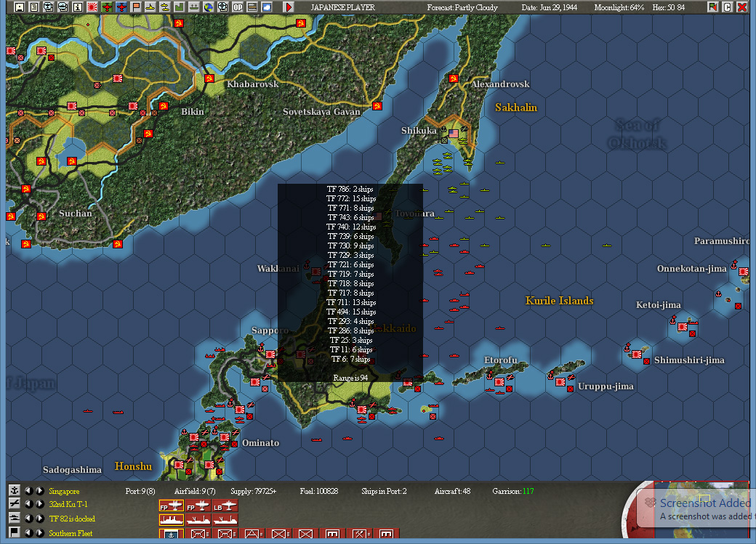Click the plane icon beside 32nd Ku T-1

(x=15, y=503)
